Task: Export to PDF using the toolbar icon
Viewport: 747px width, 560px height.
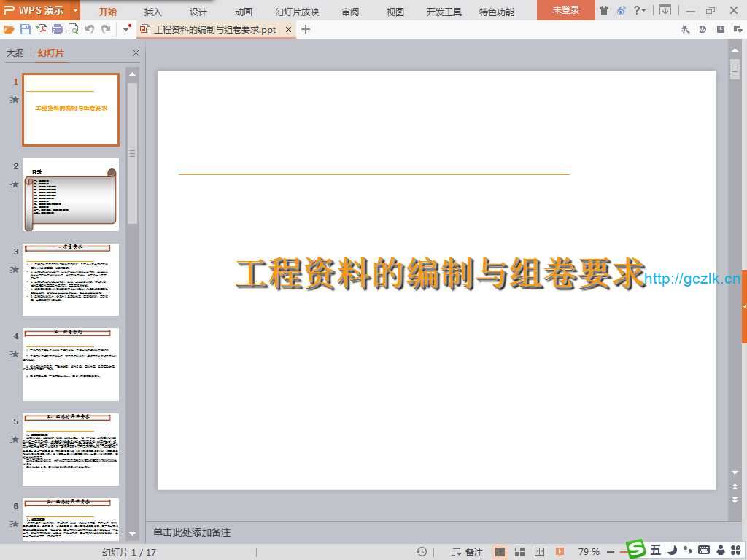Action: pos(42,29)
